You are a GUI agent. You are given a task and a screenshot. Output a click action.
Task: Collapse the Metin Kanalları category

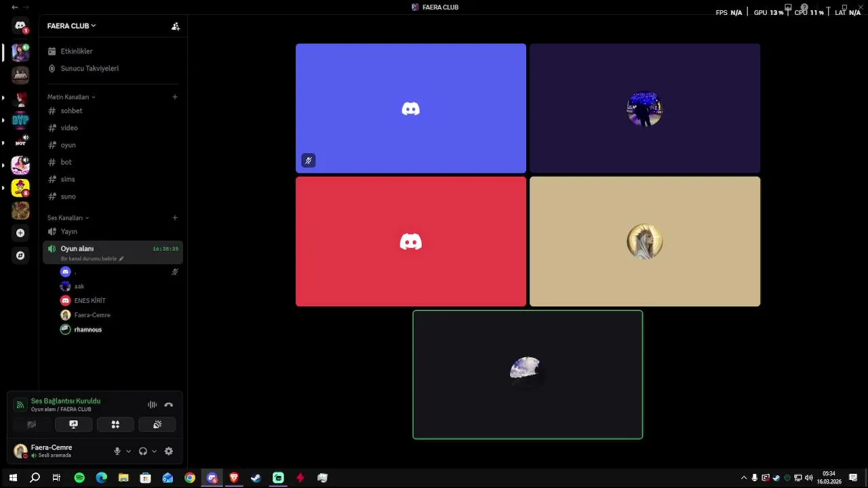coord(71,97)
